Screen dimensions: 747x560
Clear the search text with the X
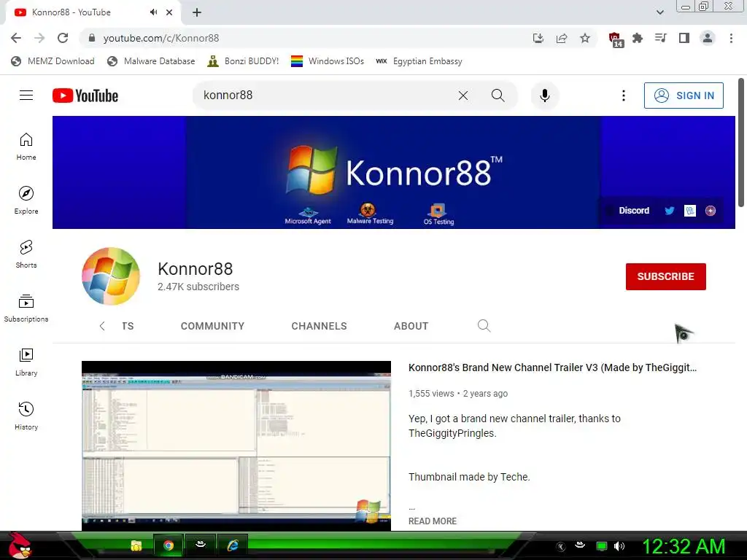(463, 96)
